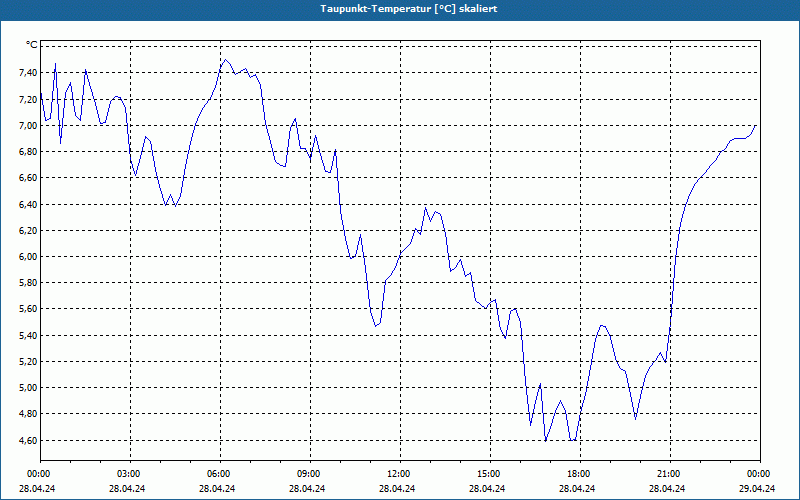Click the 6,60 y-axis label

(28, 178)
